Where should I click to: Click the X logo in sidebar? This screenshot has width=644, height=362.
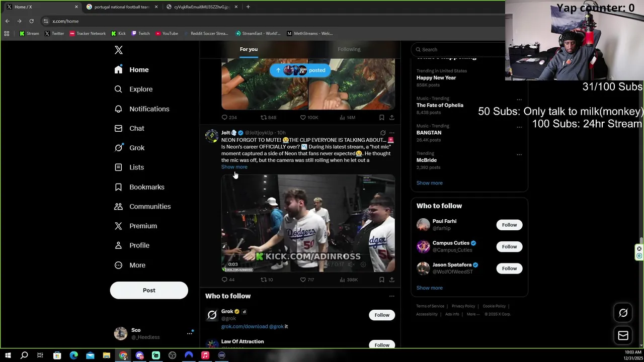tap(119, 50)
